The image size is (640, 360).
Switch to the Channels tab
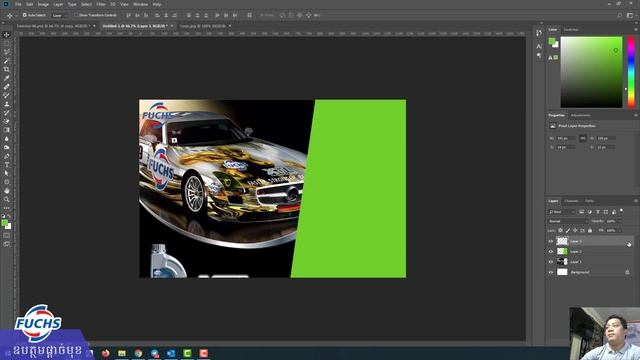click(571, 201)
